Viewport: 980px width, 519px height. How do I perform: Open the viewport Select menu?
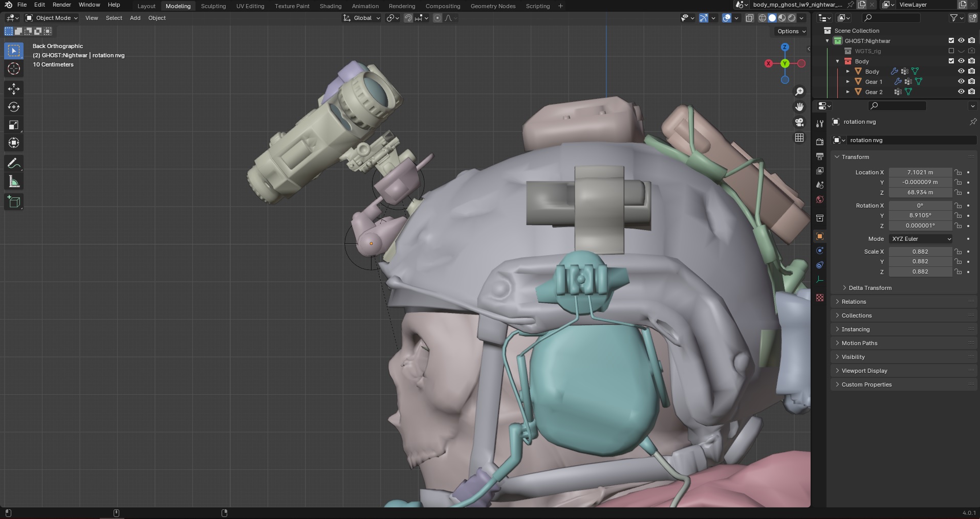click(x=114, y=18)
